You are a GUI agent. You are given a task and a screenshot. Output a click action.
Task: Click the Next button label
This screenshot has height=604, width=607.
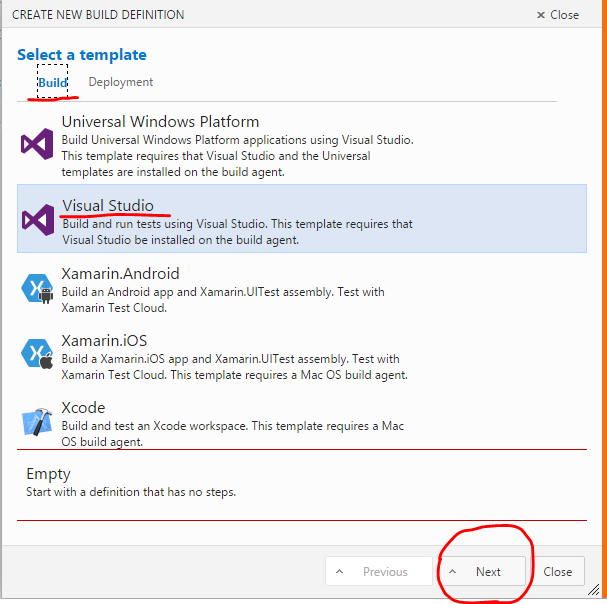[x=488, y=571]
